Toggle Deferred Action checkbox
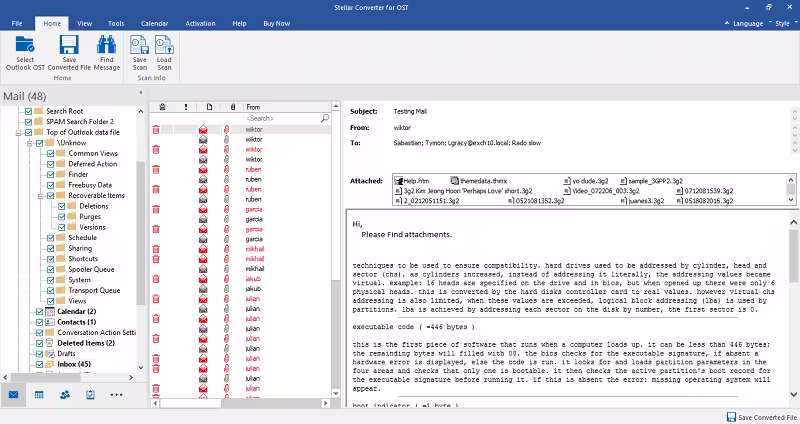 pyautogui.click(x=51, y=164)
